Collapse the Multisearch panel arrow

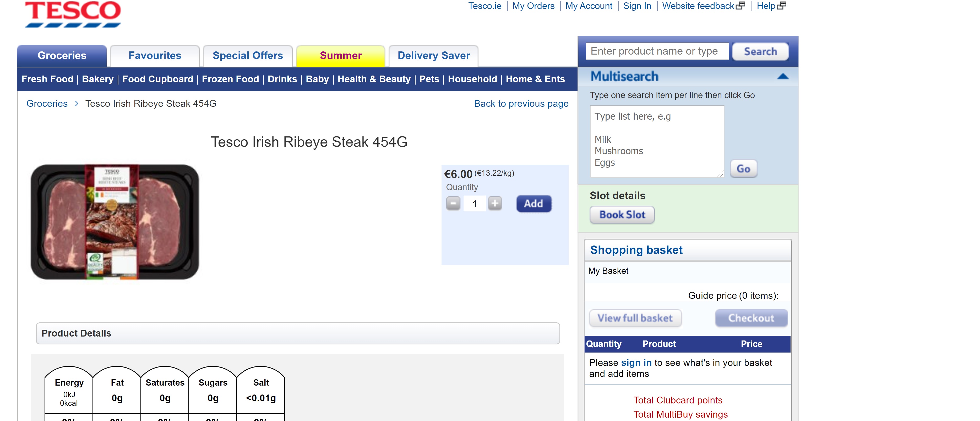pos(782,77)
